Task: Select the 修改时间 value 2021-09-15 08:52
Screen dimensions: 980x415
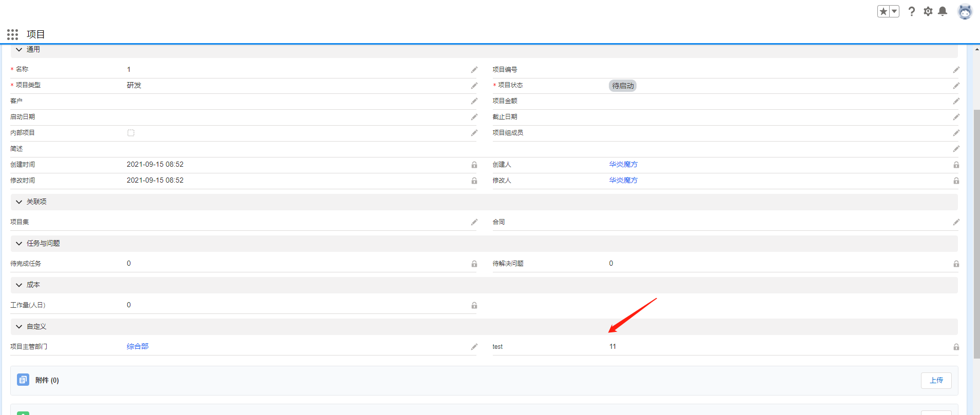Action: 155,181
